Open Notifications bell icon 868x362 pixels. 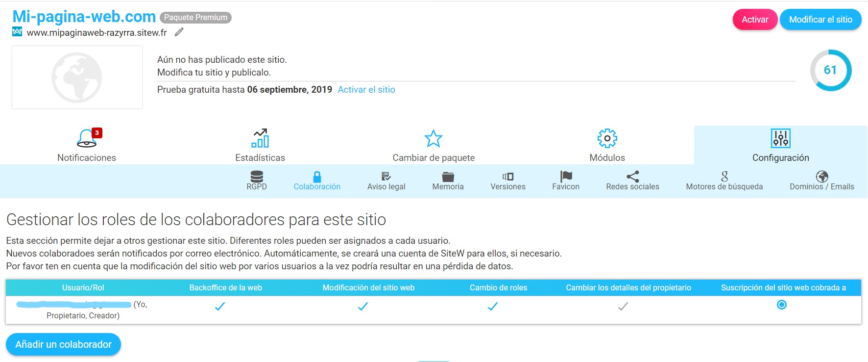click(87, 138)
